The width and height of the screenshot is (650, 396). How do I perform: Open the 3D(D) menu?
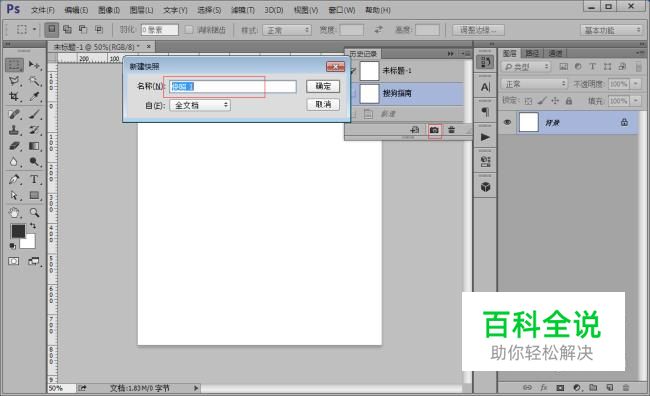pyautogui.click(x=274, y=10)
